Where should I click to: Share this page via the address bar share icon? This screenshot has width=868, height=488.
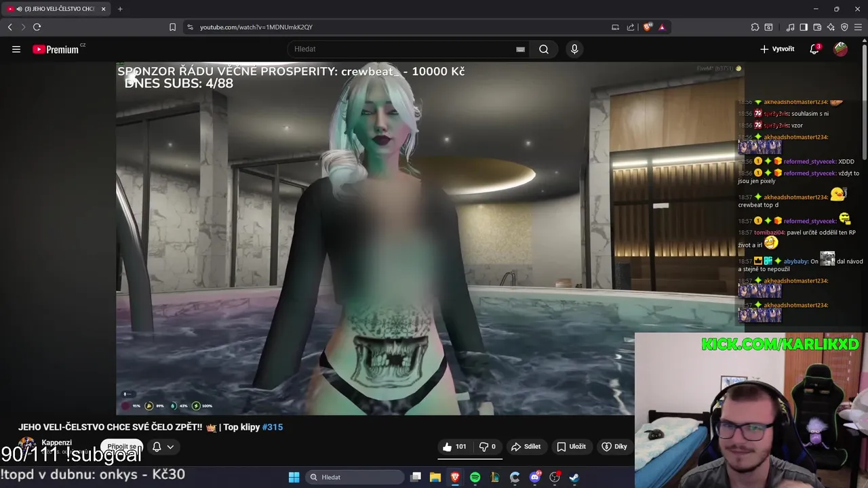[631, 27]
